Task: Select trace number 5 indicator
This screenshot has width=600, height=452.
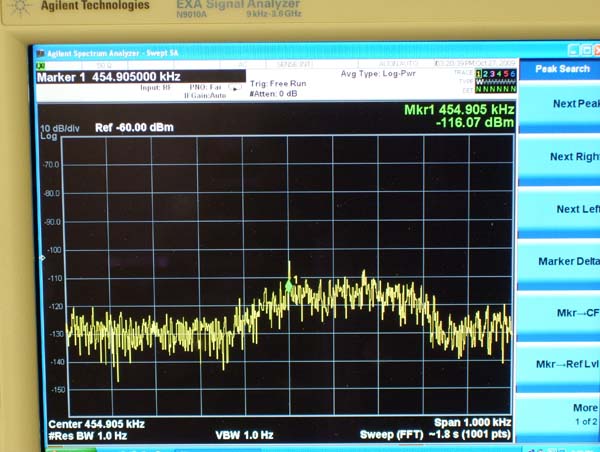Action: [x=506, y=73]
